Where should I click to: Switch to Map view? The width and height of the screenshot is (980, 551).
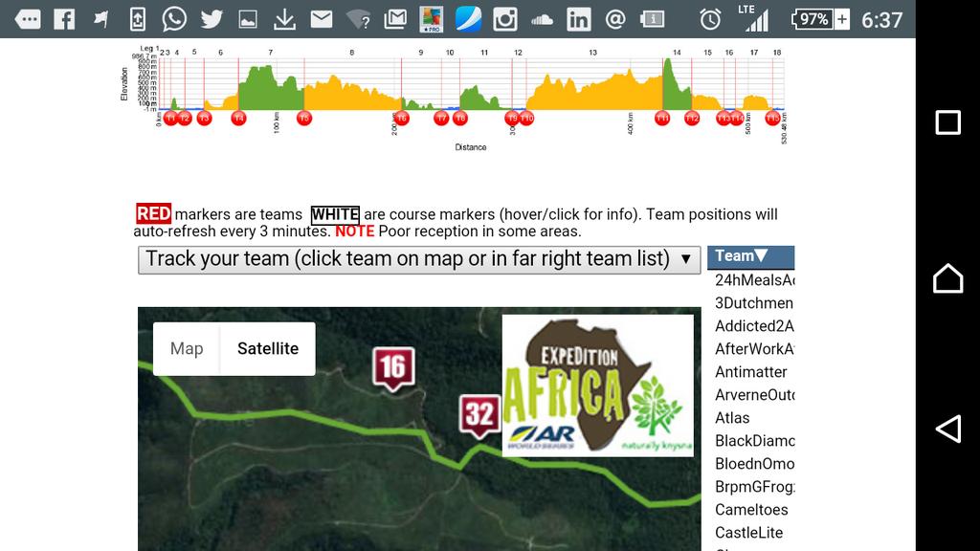point(188,349)
